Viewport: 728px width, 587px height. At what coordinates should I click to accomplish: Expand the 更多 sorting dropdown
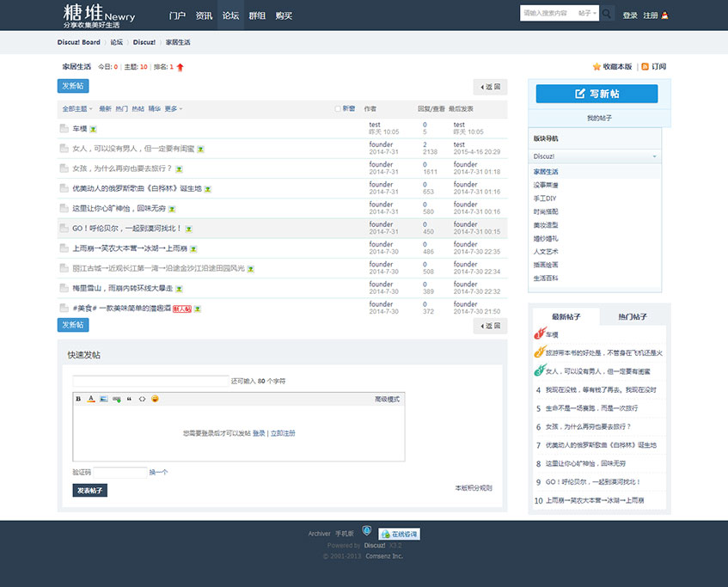click(x=173, y=109)
